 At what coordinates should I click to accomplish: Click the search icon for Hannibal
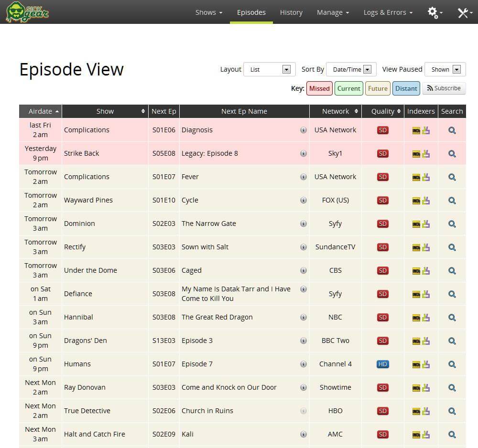click(452, 318)
